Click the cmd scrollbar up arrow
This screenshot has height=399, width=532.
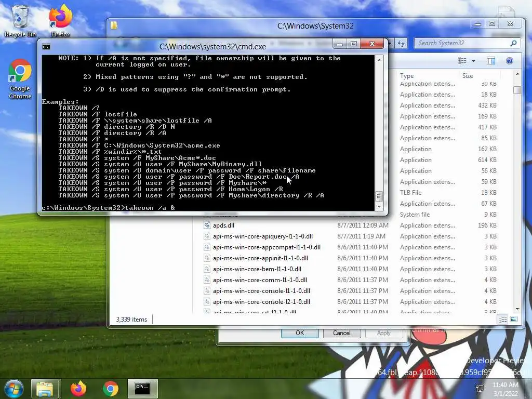click(379, 59)
